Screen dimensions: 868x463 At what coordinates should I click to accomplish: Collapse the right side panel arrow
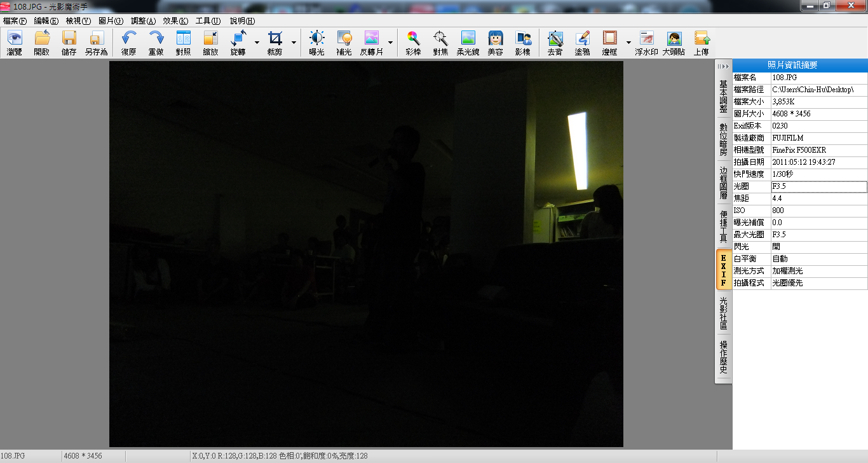(723, 66)
